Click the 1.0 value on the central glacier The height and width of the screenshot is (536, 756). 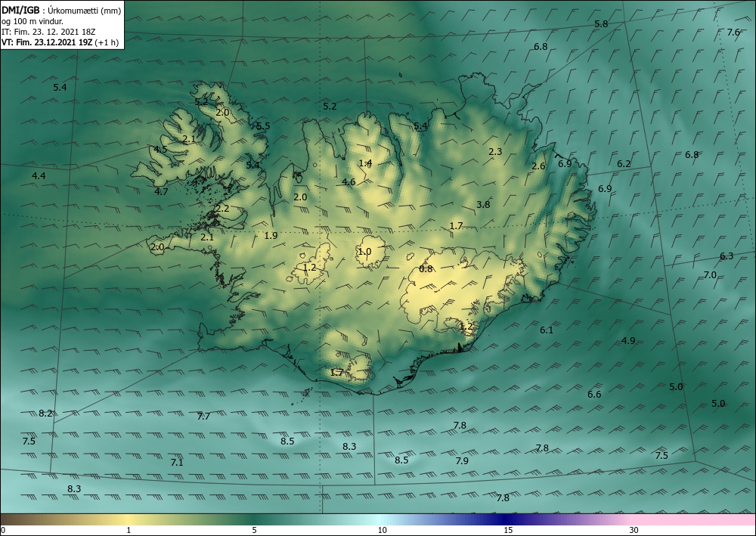pos(364,251)
